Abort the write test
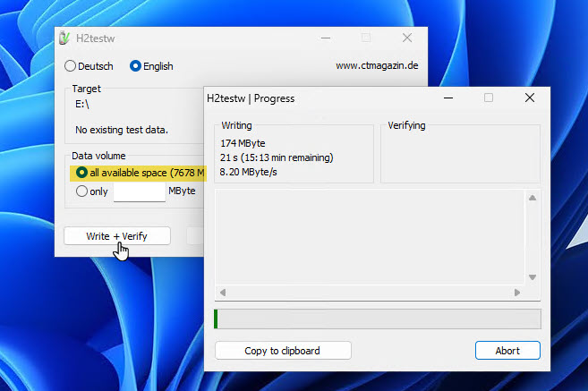Image resolution: width=588 pixels, height=391 pixels. (507, 351)
